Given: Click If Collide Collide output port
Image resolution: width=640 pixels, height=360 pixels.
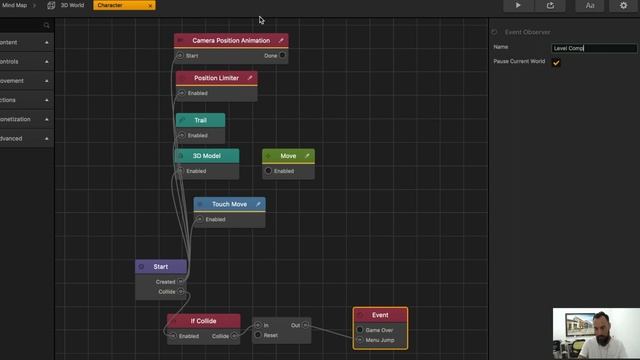Looking at the screenshot, I should 234,336.
